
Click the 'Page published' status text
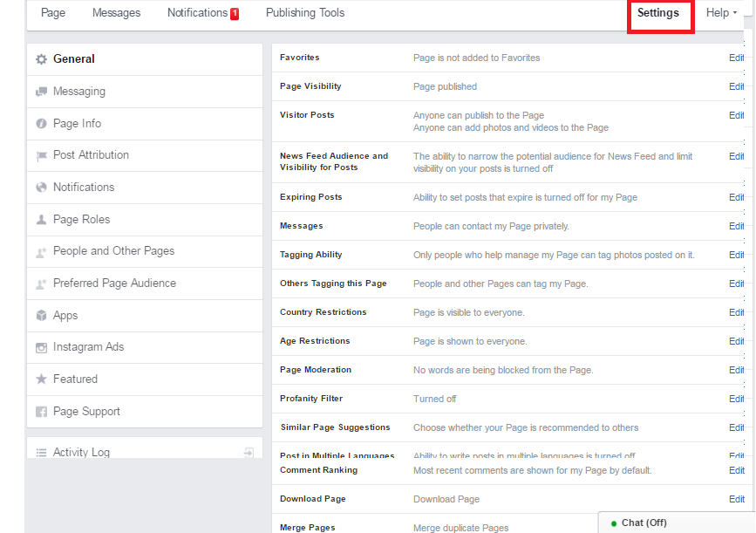coord(445,87)
